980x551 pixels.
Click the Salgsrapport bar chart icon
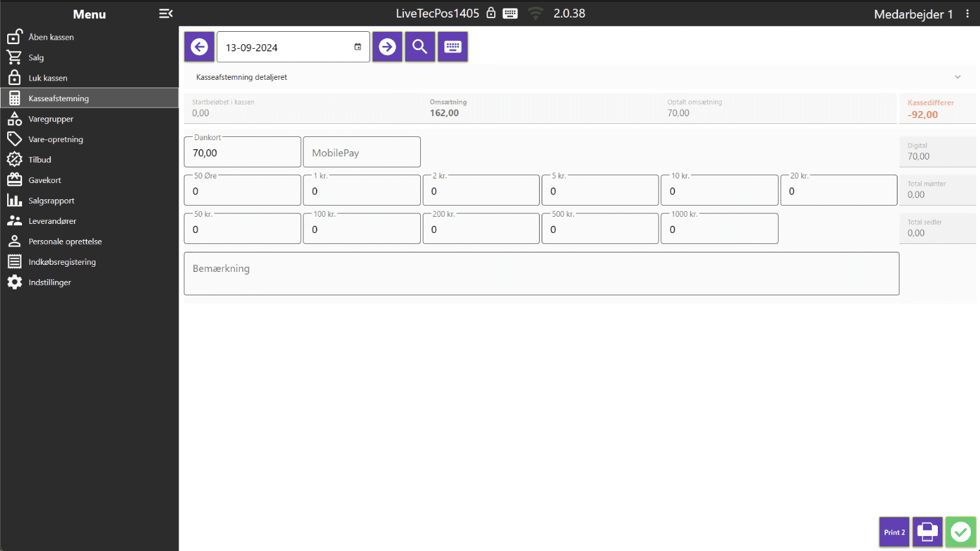14,201
